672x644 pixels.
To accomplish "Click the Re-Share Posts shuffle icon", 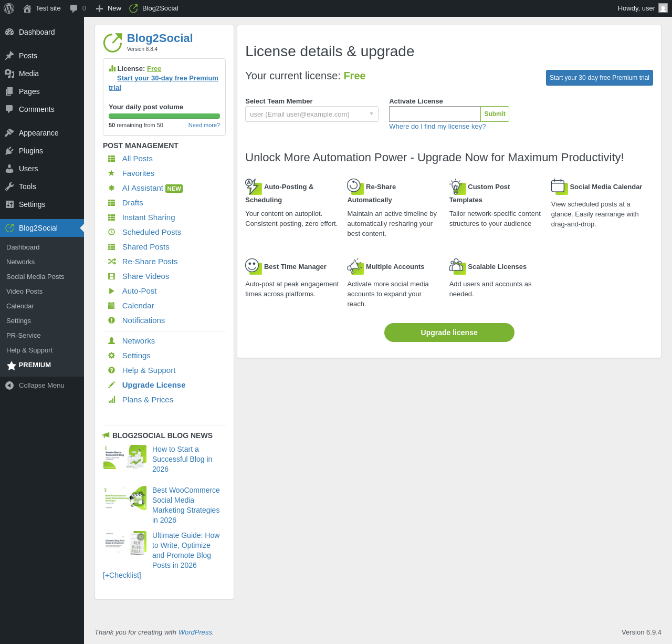I will point(111,262).
